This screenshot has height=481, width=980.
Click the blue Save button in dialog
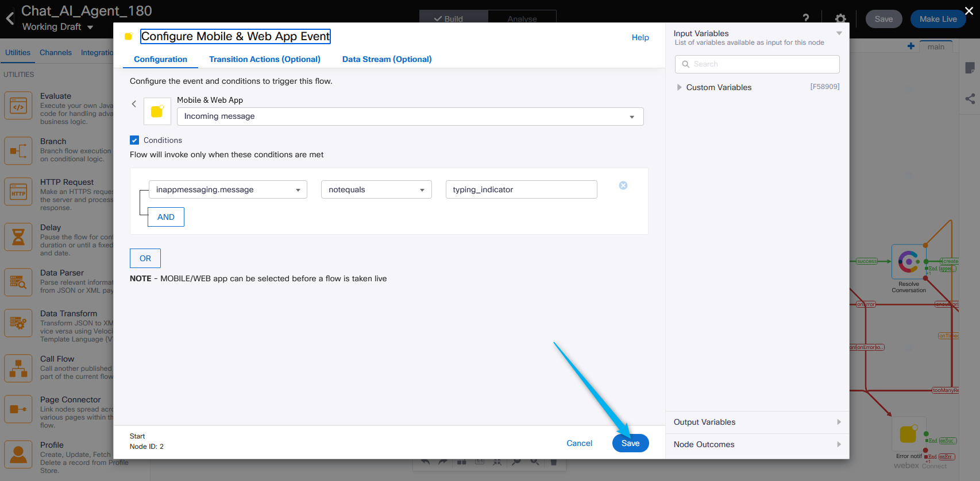click(630, 443)
